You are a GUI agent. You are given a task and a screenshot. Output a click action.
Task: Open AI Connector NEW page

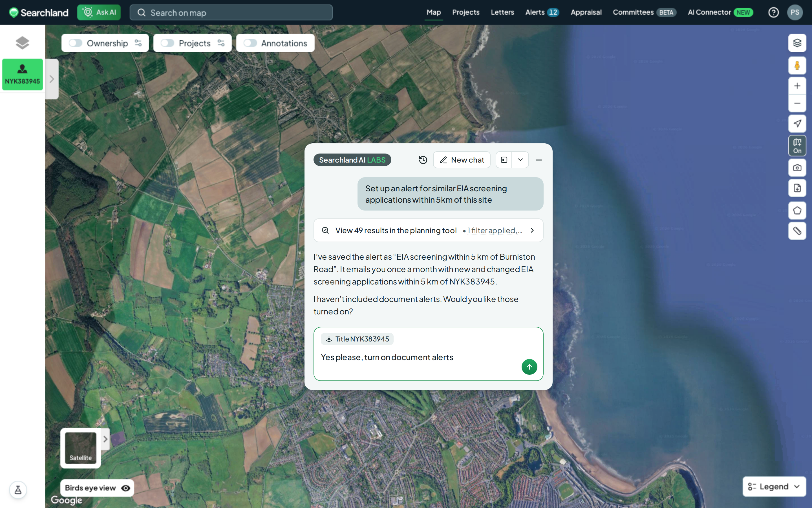pos(720,12)
